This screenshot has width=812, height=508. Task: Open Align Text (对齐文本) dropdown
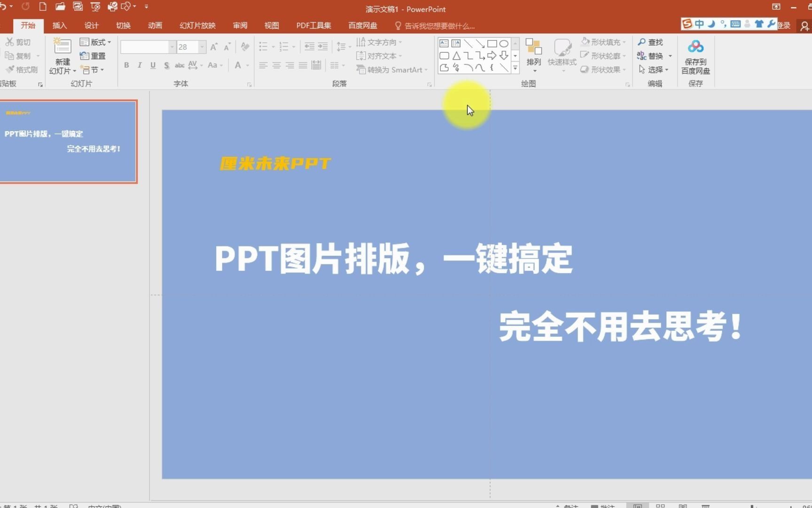[x=379, y=56]
